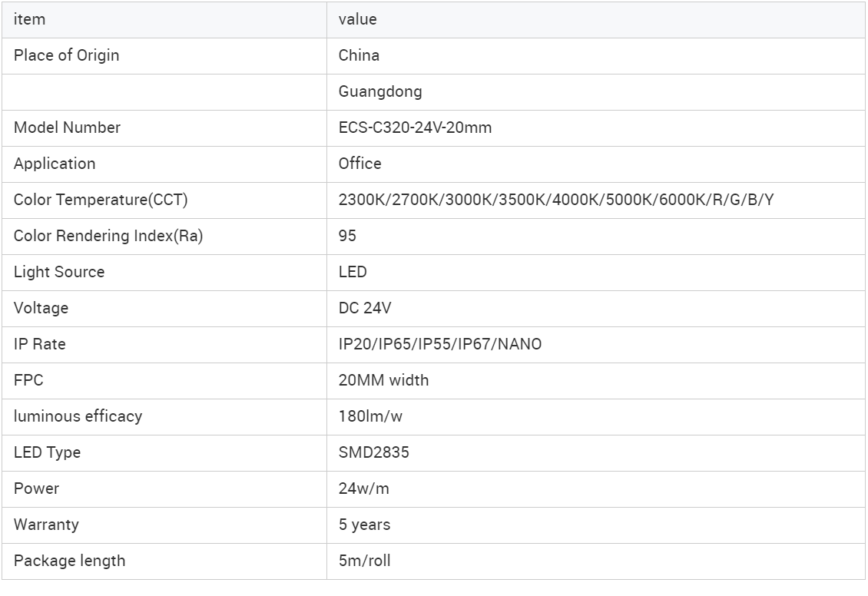Select the '24w/m' value

(363, 488)
